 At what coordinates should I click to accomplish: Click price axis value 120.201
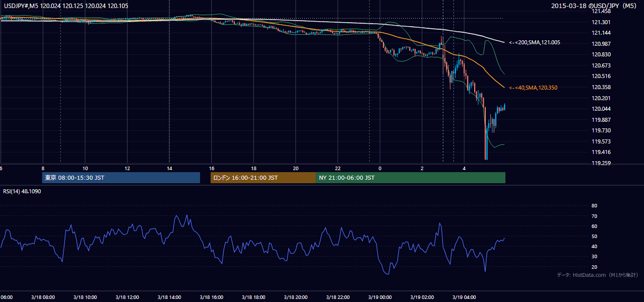tap(601, 98)
